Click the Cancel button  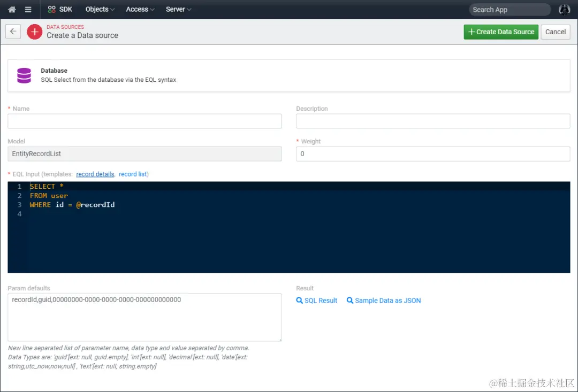click(x=556, y=32)
